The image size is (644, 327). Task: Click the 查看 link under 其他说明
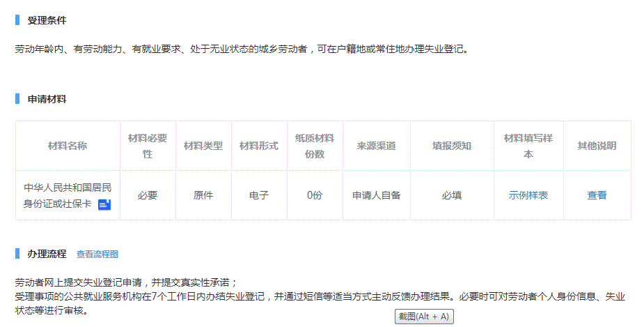pyautogui.click(x=597, y=195)
